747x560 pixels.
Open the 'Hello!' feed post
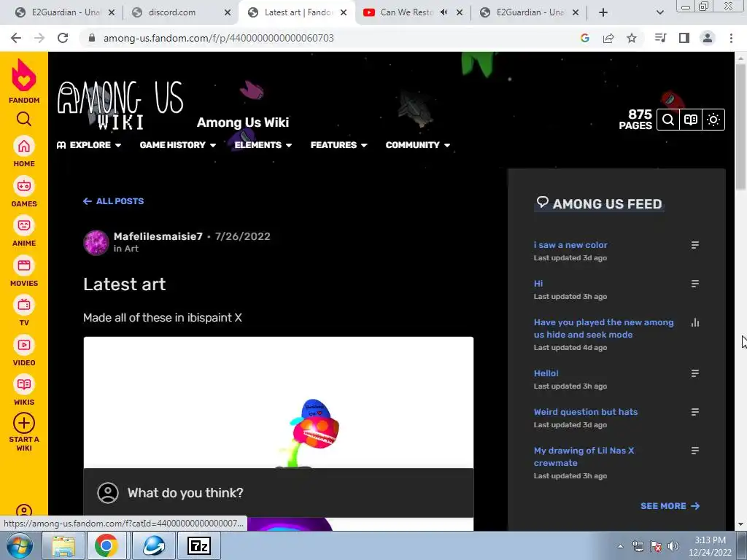coord(546,373)
